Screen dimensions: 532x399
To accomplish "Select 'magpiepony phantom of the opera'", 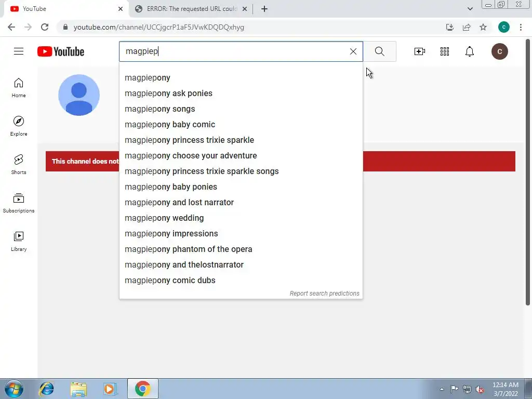I will 241,249.
